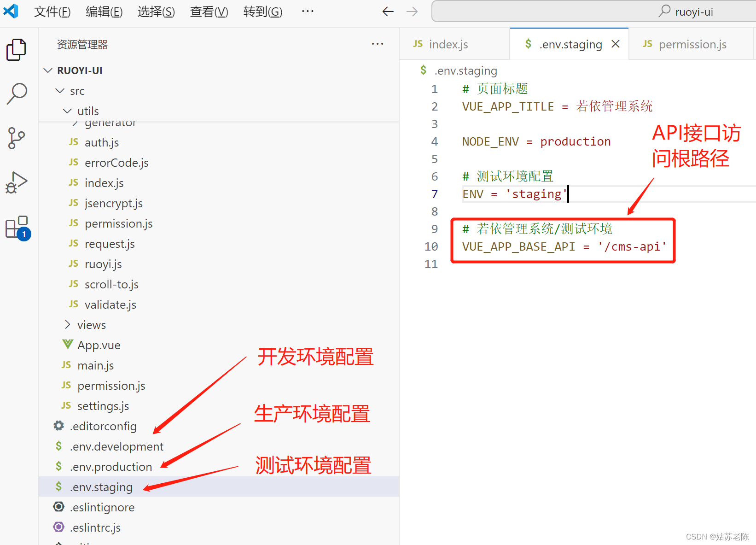Click the VS Code logo icon

point(11,11)
